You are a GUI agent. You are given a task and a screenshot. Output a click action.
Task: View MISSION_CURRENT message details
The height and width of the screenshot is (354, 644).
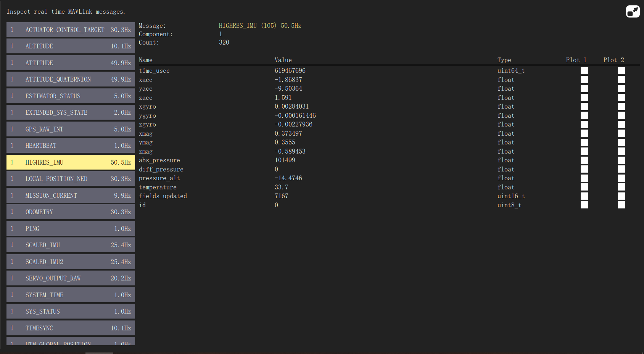click(x=71, y=195)
